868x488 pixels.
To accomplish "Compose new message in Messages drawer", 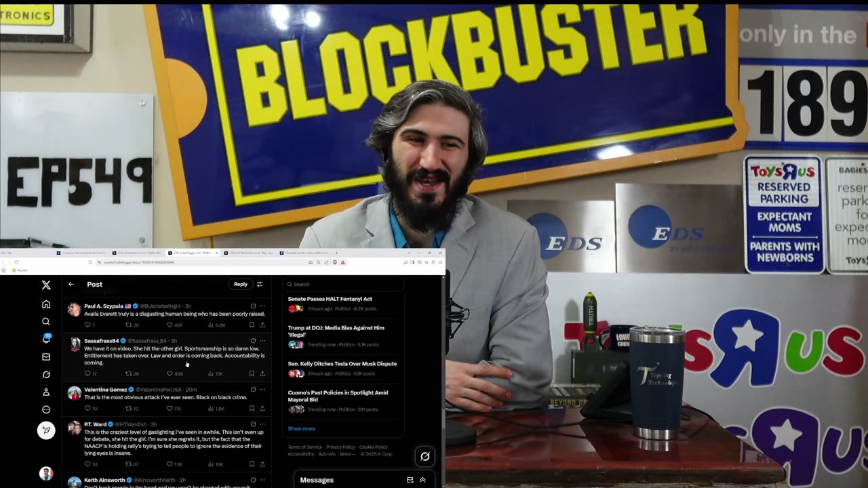I will click(410, 480).
